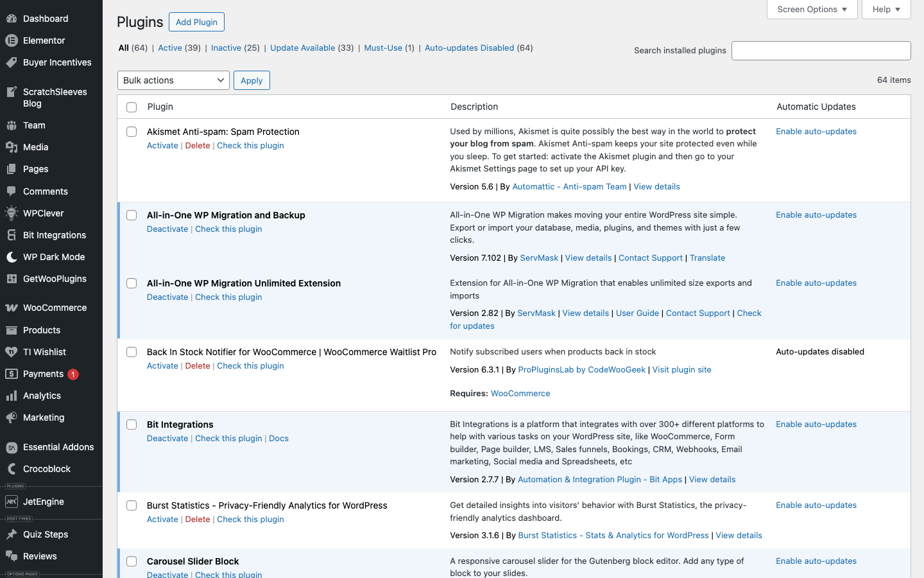Open the WooCommerce requirement link
This screenshot has height=578, width=924.
(520, 394)
